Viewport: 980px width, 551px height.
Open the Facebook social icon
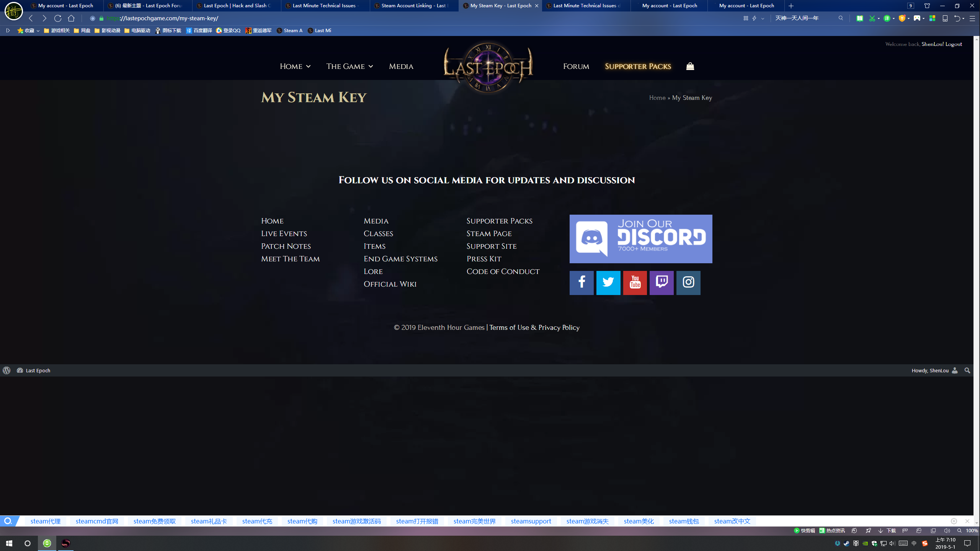click(x=581, y=283)
